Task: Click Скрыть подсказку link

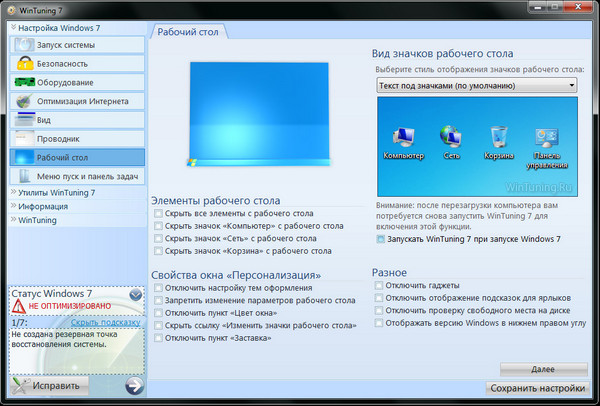Action: pyautogui.click(x=106, y=323)
